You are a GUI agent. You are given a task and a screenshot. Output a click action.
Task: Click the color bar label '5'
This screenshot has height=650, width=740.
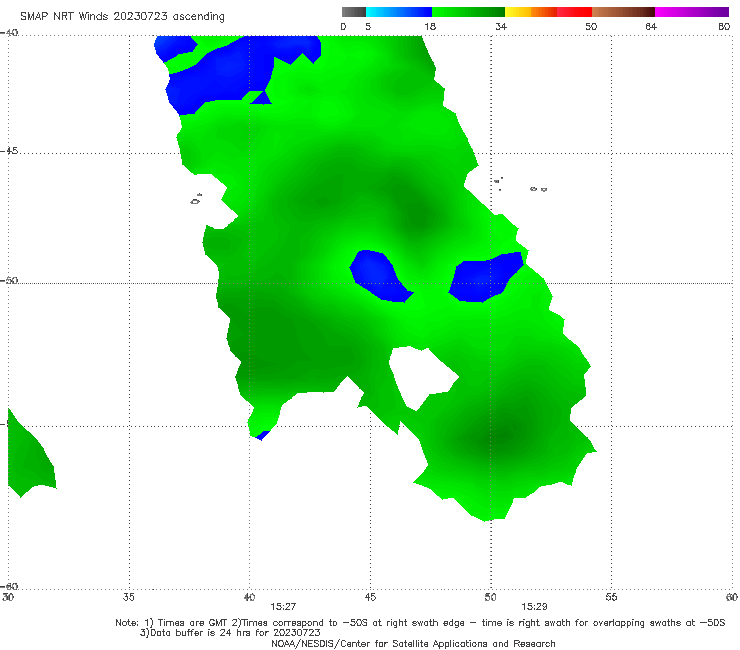(x=368, y=26)
